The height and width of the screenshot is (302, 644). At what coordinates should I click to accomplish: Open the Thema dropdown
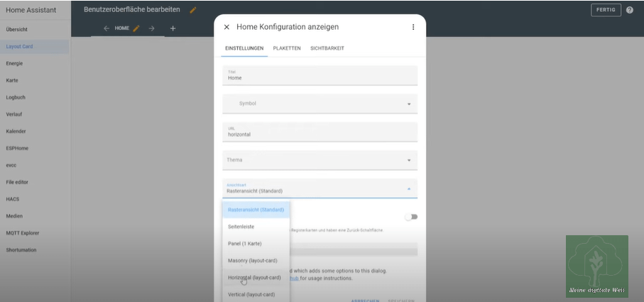[x=409, y=161]
